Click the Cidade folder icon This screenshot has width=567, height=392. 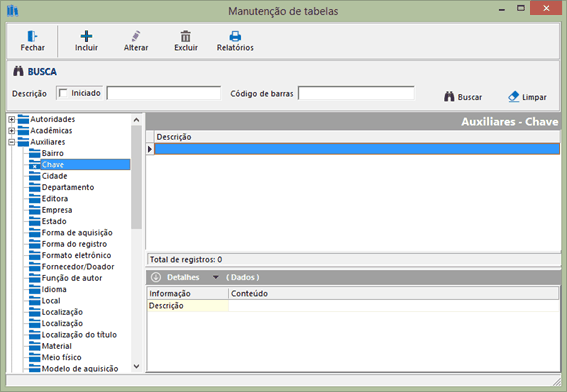35,176
